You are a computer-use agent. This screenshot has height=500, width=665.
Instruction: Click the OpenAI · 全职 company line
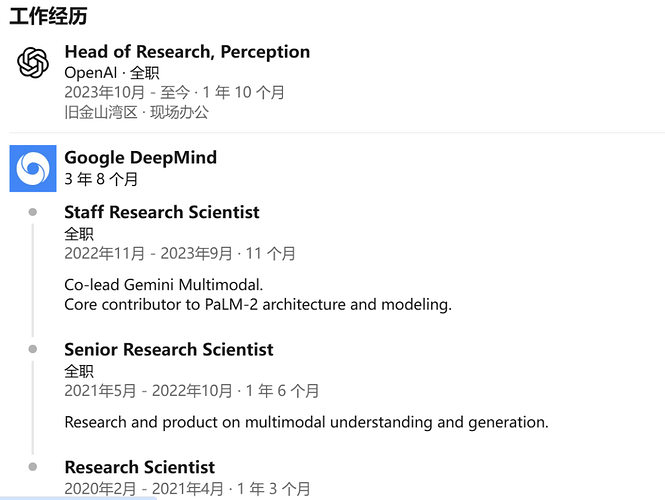(112, 73)
